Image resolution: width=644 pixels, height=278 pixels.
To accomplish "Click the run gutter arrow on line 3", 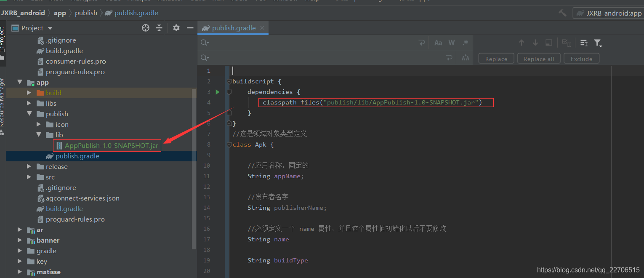I will tap(218, 92).
